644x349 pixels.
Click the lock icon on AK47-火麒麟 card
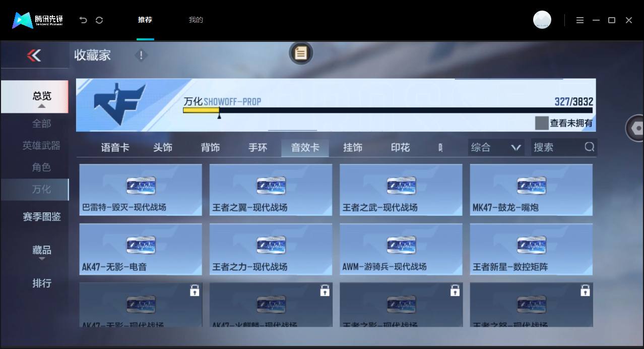325,290
